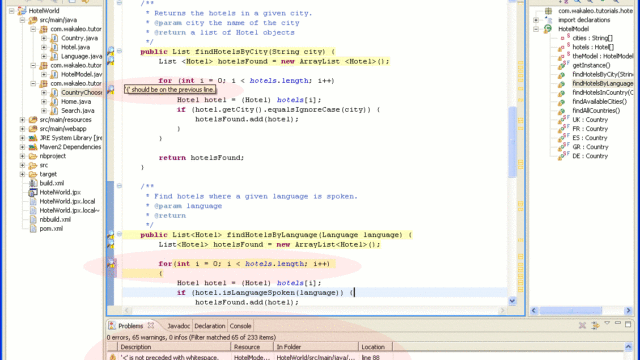Screen dimensions: 640x360
Task: Collapse the HotelWorld project node
Action: 12,11
